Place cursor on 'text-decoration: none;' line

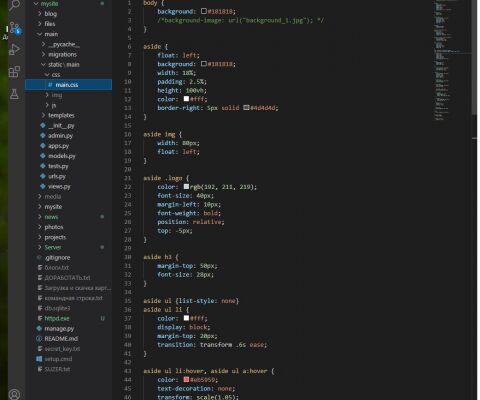coord(196,388)
